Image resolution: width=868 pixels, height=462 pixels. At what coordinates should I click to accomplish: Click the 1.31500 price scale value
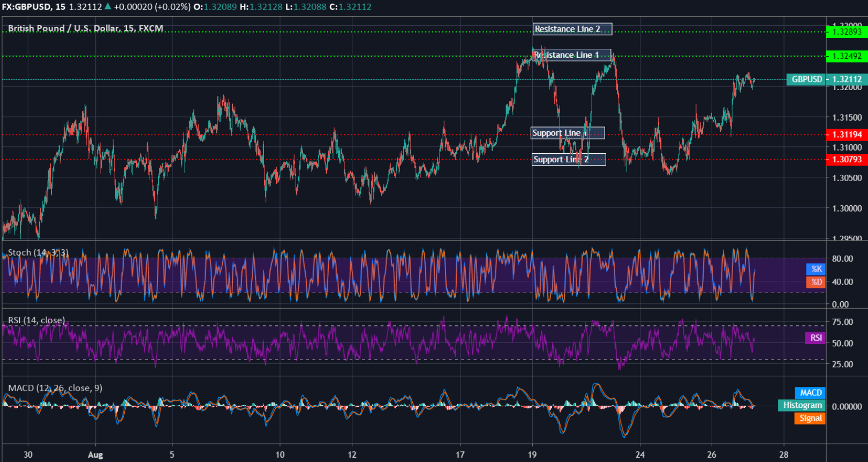point(847,117)
